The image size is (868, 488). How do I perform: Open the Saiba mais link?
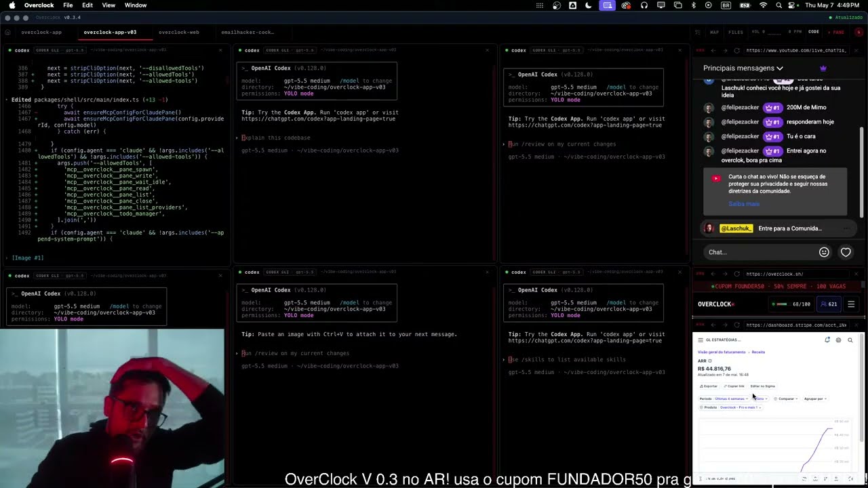pyautogui.click(x=744, y=204)
